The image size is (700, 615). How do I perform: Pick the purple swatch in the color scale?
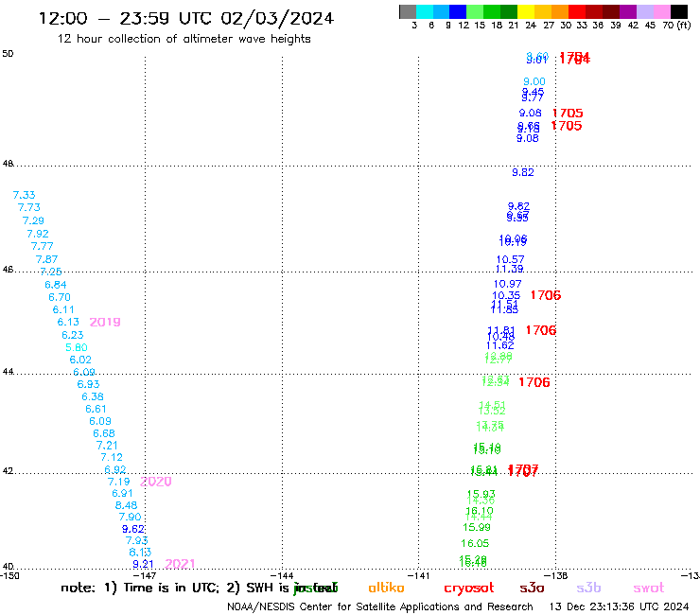(x=628, y=11)
